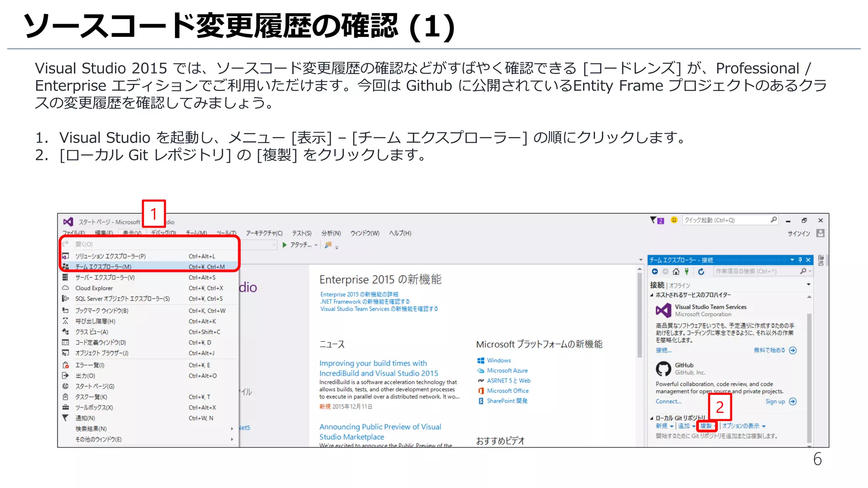Click the SharePoint icon in platform list

tap(481, 401)
